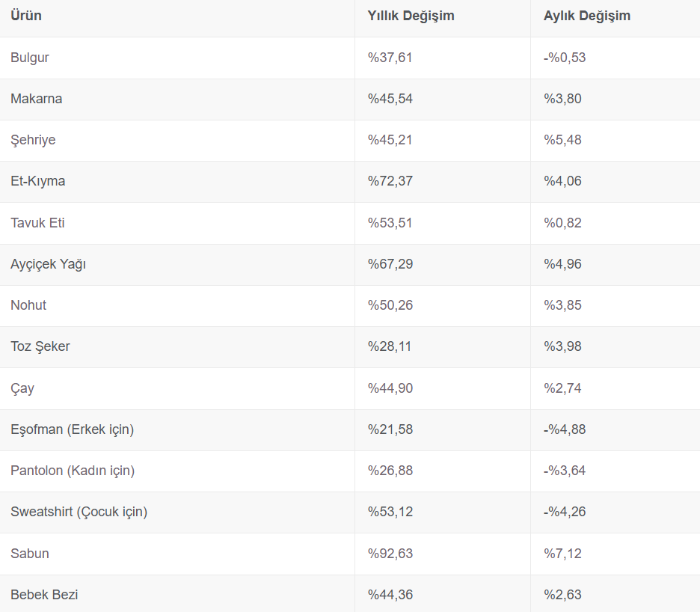Click Sabun yearly change value %92,63
Image resolution: width=700 pixels, height=612 pixels.
(x=390, y=554)
